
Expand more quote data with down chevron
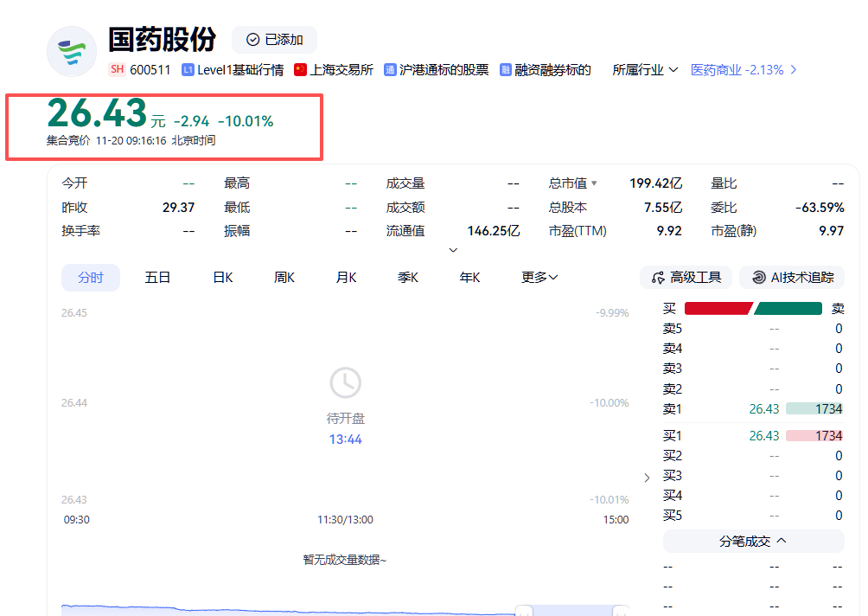[x=453, y=250]
